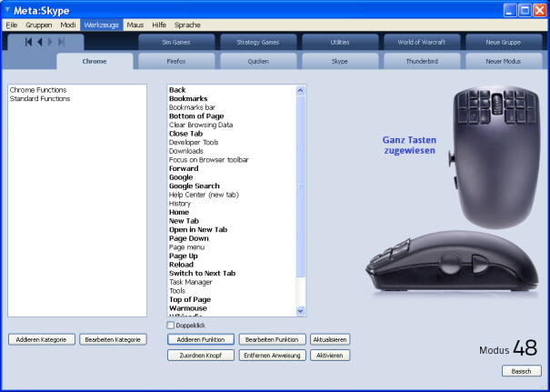
Task: Select Page Down function
Action: tap(189, 238)
